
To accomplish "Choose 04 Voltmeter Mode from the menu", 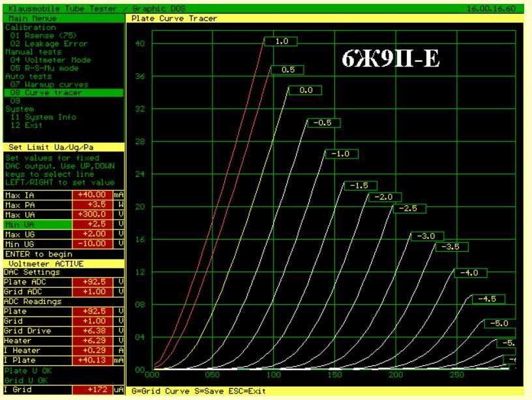I will (50, 60).
